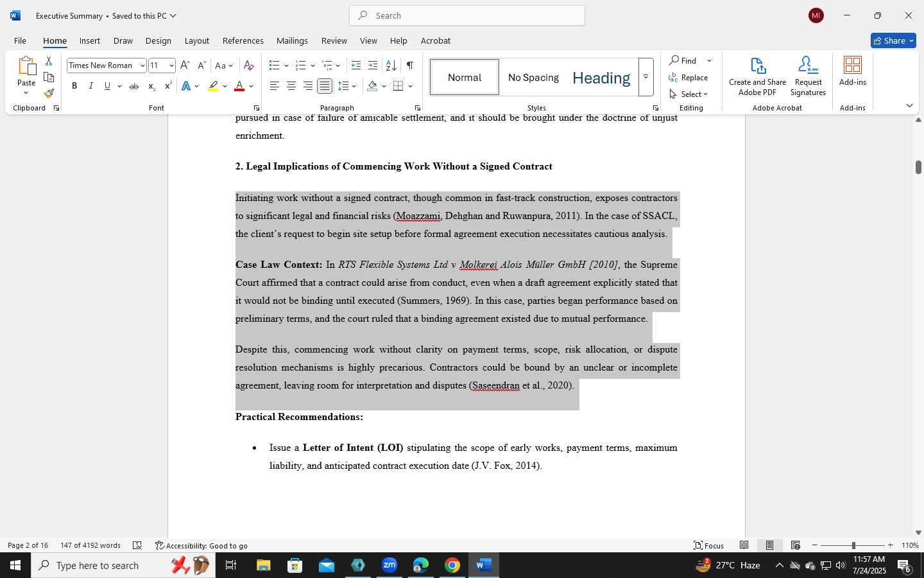The width and height of the screenshot is (924, 578).
Task: Click the Increase Indent icon
Action: click(x=373, y=66)
